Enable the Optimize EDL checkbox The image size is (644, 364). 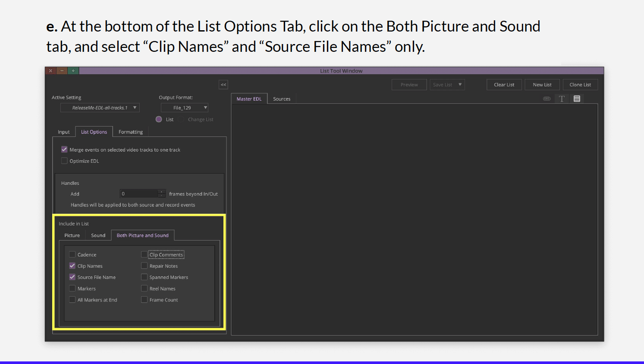pos(64,161)
